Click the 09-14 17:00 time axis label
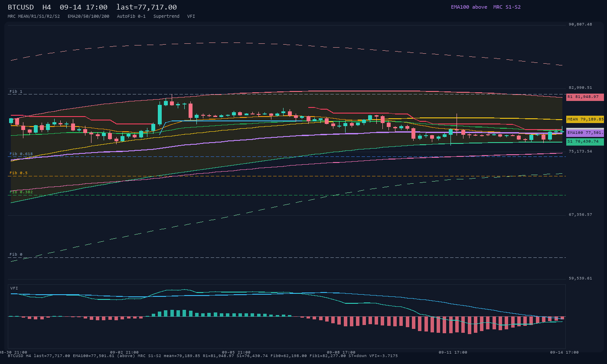Viewport: 607px width, 364px height. (x=565, y=352)
